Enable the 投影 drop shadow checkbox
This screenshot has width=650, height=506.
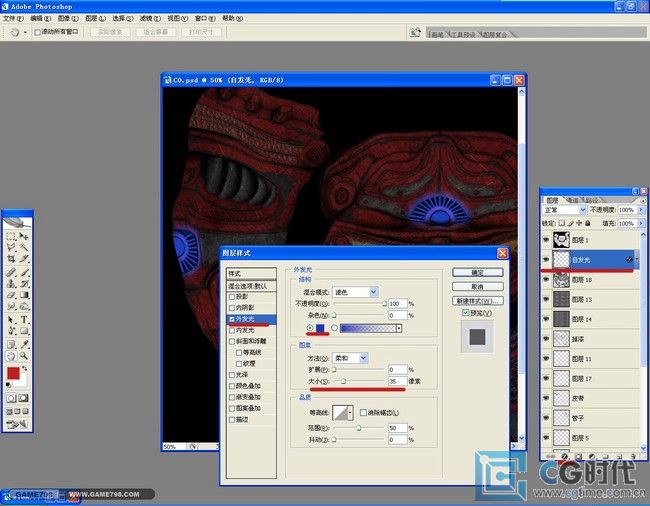[232, 297]
